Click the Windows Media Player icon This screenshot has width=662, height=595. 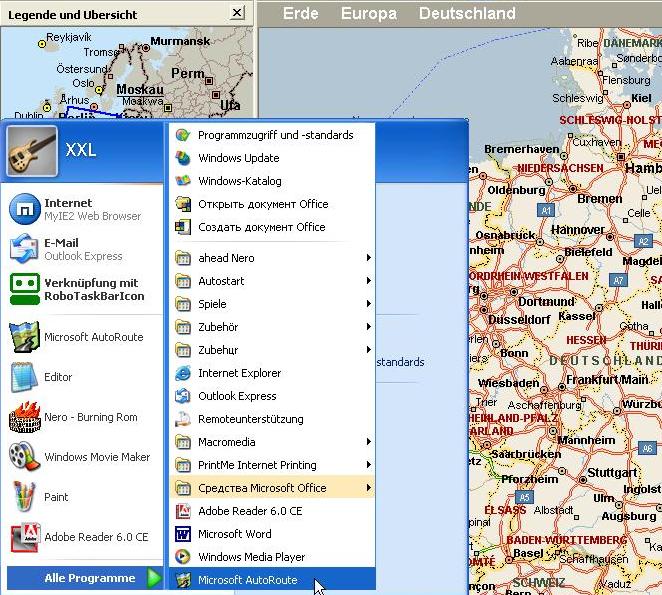pyautogui.click(x=183, y=557)
